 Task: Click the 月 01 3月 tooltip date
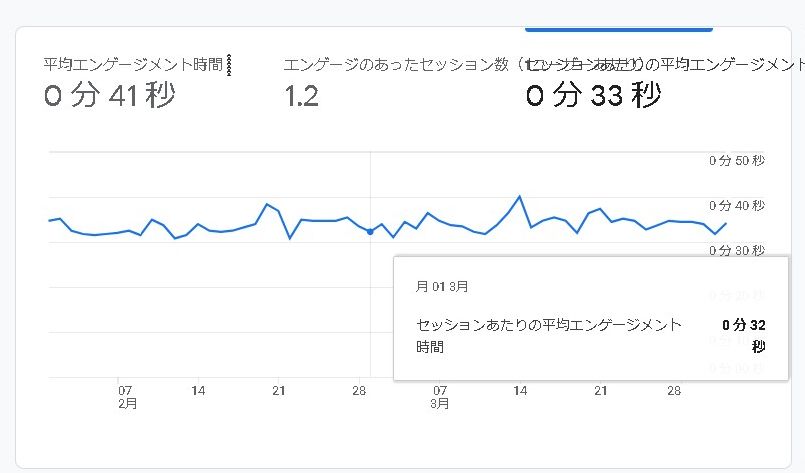point(442,286)
